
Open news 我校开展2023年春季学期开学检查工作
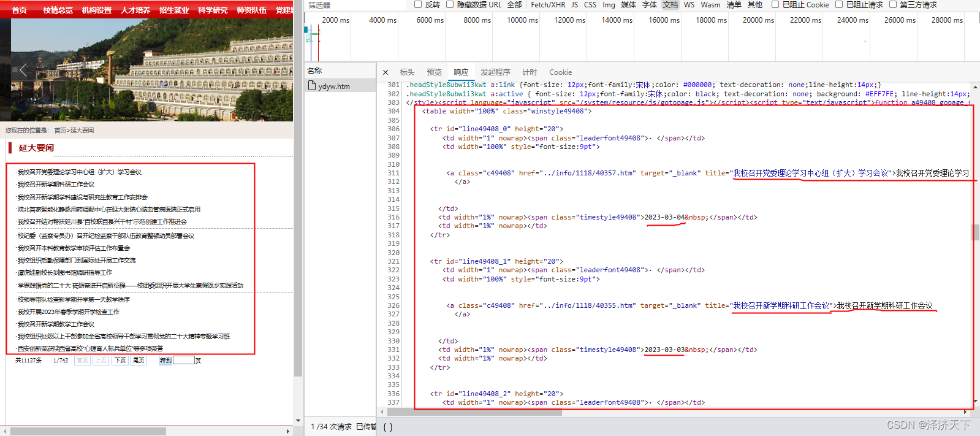coord(68,312)
